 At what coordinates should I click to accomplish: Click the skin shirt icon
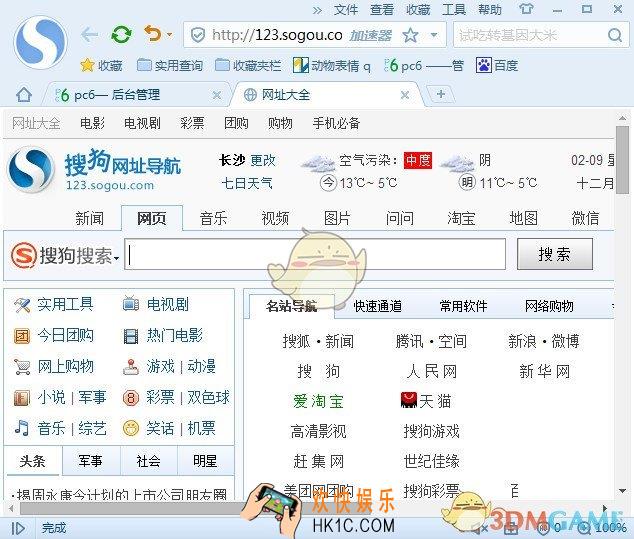coord(526,9)
